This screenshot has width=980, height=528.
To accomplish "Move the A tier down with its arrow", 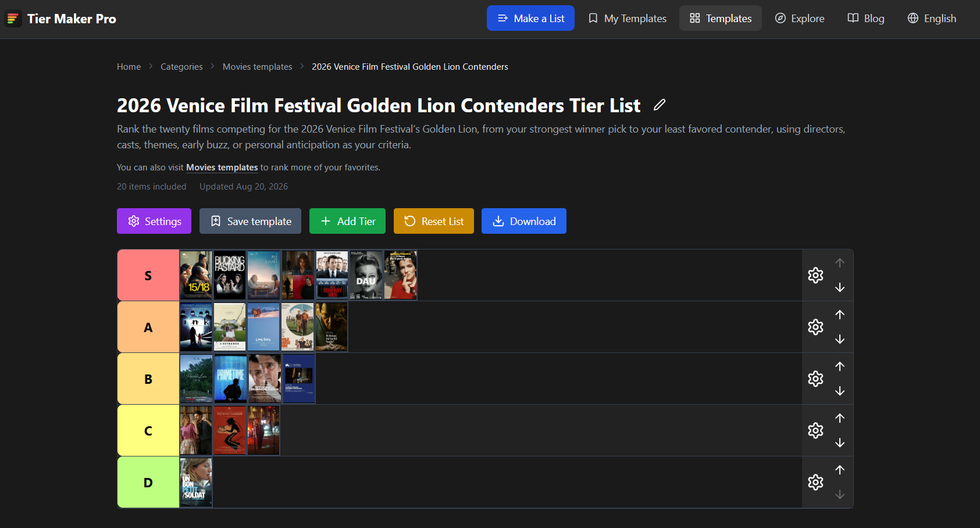I will (840, 339).
